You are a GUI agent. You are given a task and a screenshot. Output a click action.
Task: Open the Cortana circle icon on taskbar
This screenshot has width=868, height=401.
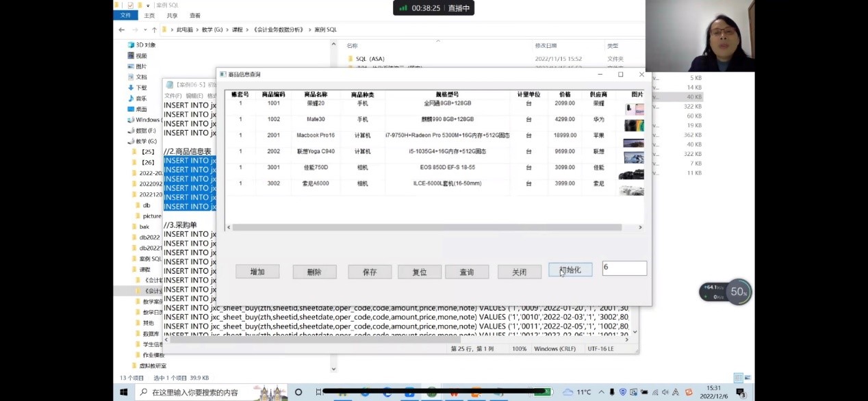pyautogui.click(x=298, y=392)
